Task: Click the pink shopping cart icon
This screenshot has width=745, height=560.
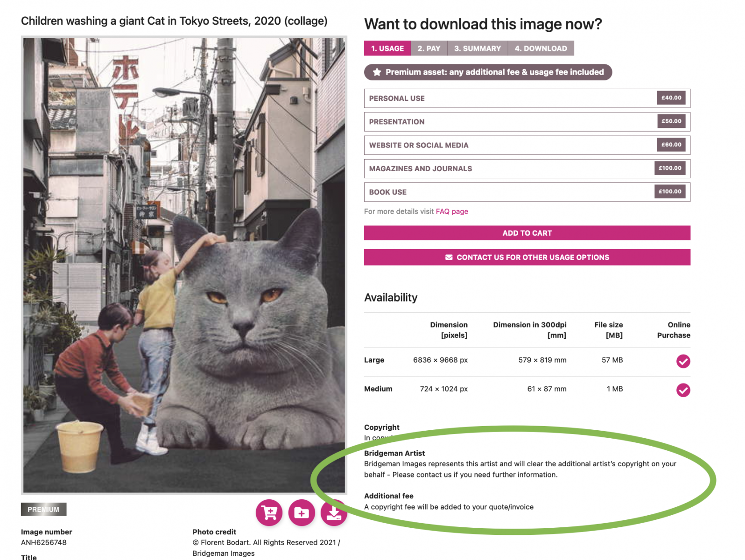Action: [x=269, y=513]
